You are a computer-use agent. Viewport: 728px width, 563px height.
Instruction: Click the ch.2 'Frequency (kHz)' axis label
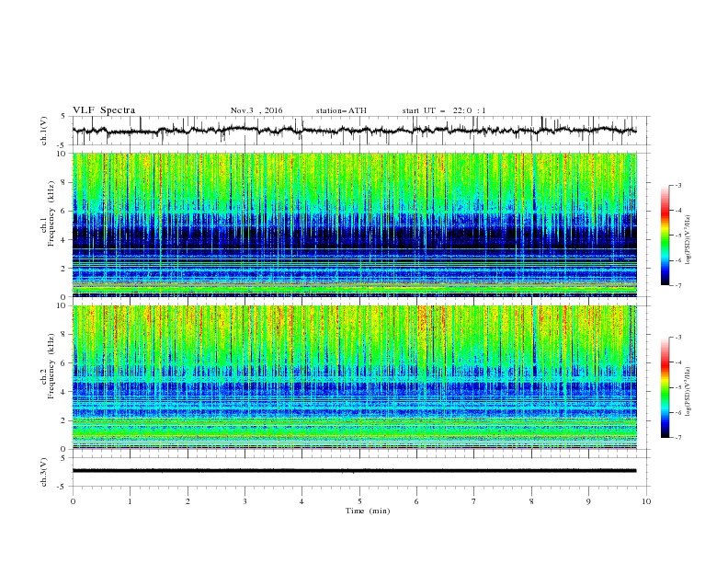51,366
